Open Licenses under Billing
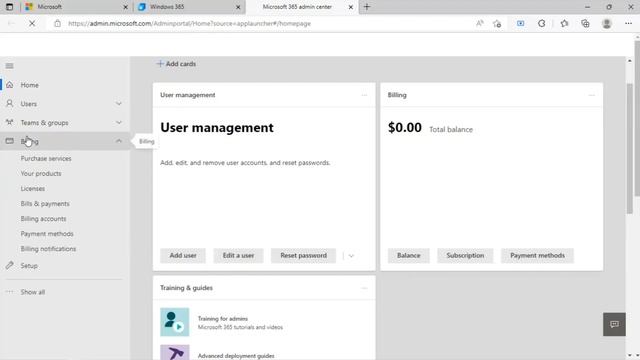 pyautogui.click(x=33, y=189)
